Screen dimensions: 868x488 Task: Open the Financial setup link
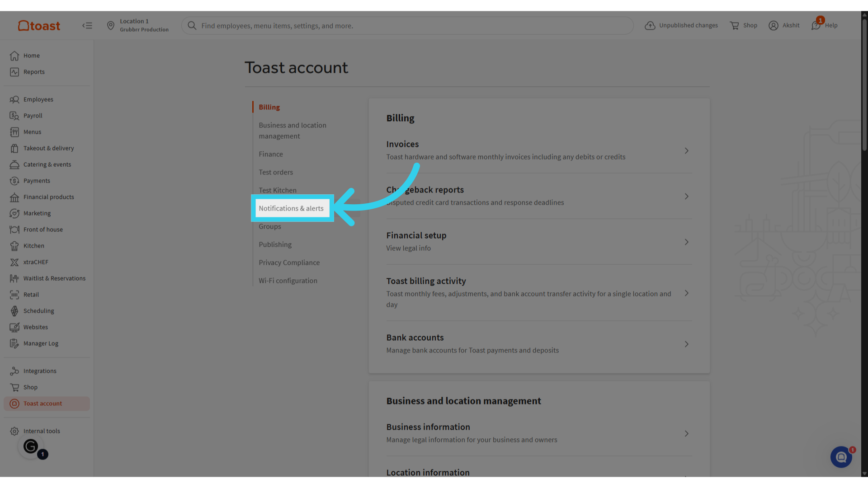pos(416,235)
